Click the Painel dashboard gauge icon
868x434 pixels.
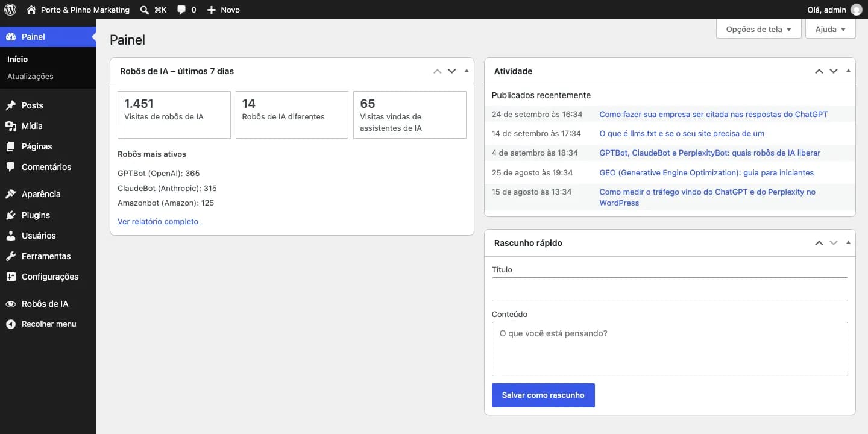(11, 37)
